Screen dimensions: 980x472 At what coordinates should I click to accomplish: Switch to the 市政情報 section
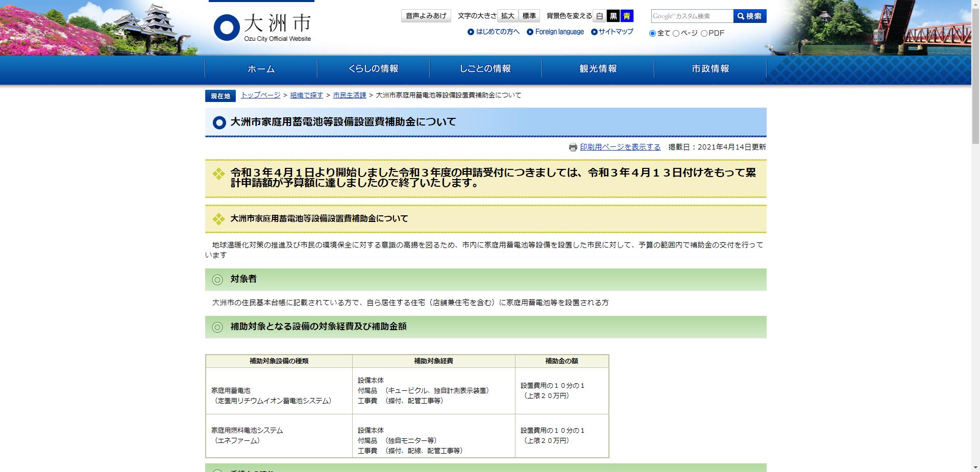710,69
